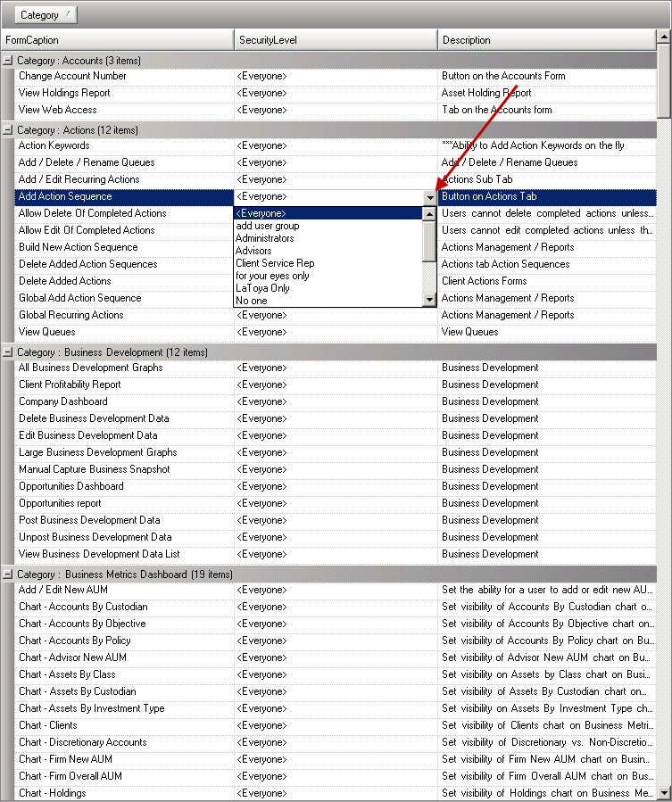Select Edit Business Development Data row
Screen dimensions: 672x802
point(336,435)
